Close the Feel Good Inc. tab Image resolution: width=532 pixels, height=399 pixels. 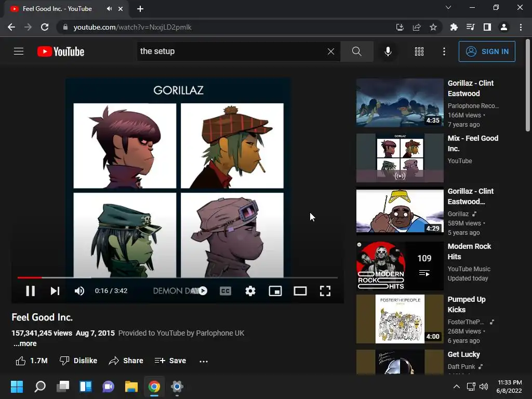(x=121, y=9)
